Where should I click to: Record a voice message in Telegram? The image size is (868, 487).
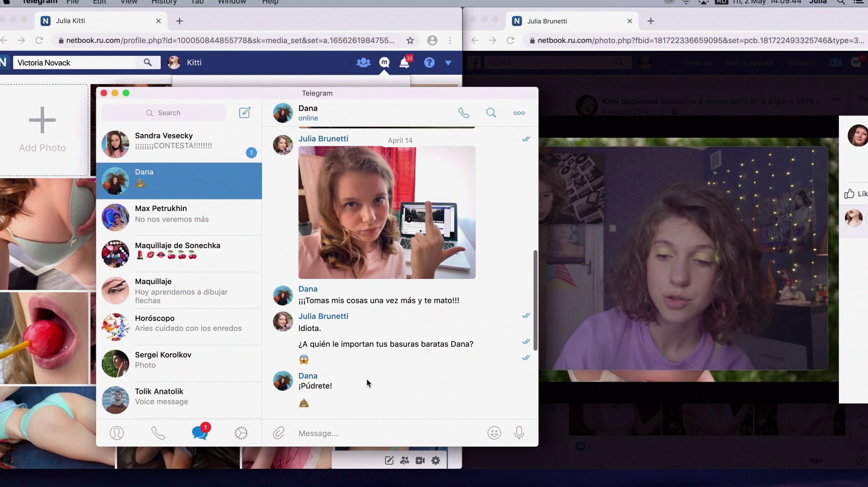(x=519, y=433)
